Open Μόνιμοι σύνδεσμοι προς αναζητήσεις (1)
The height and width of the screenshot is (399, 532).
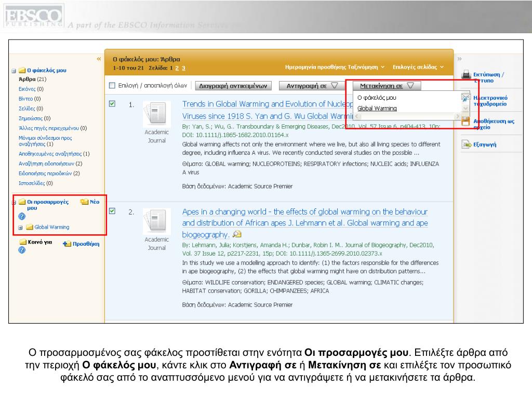45,141
